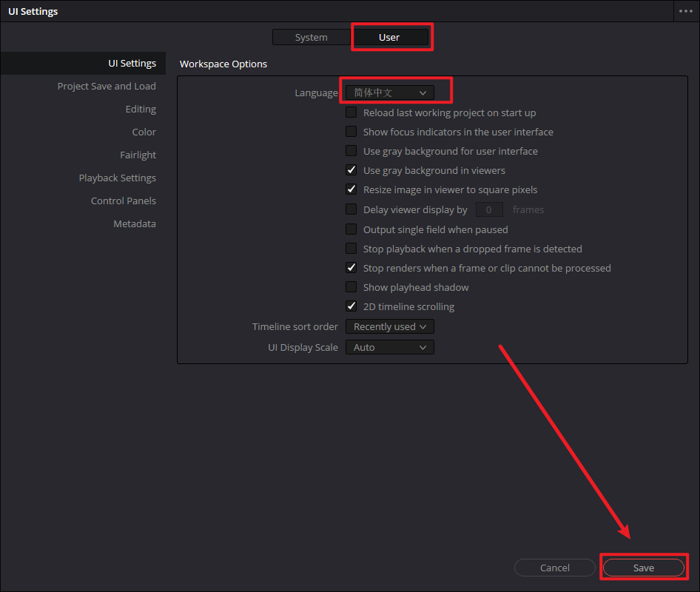
Task: Enable Show playhead shadow
Action: 351,287
